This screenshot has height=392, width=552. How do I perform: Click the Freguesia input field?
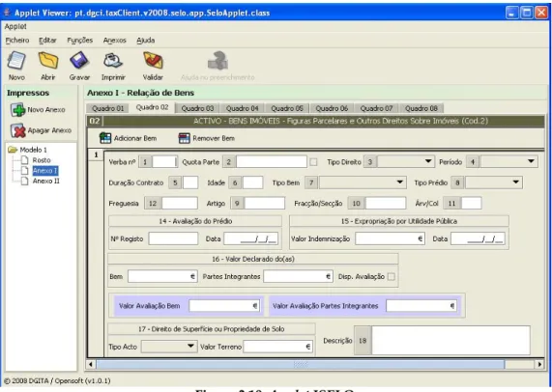pyautogui.click(x=180, y=204)
